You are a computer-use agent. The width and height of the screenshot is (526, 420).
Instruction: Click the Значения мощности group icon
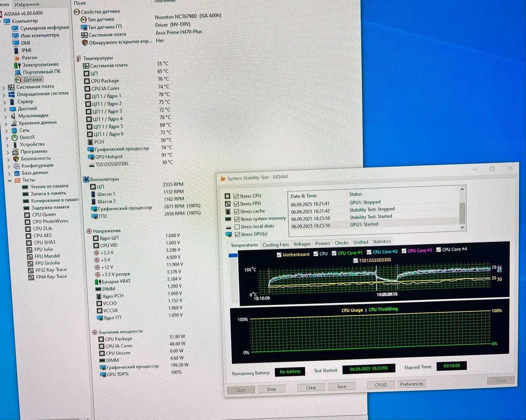click(95, 332)
